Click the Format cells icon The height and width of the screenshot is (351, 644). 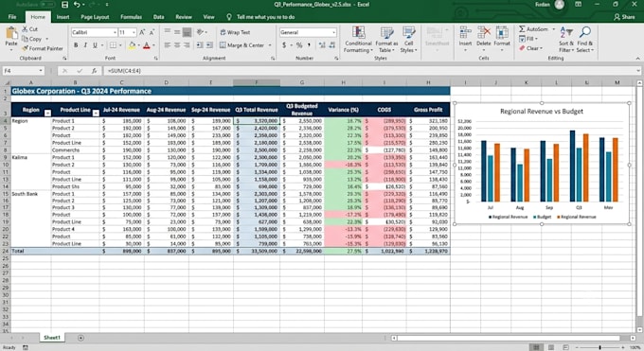pyautogui.click(x=502, y=33)
